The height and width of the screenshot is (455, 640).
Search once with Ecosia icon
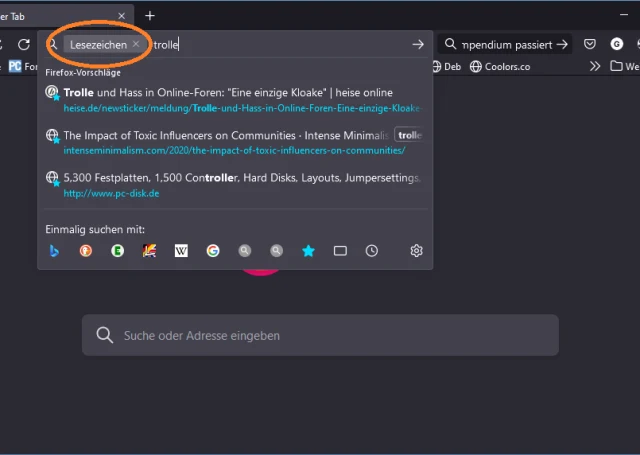click(x=118, y=251)
